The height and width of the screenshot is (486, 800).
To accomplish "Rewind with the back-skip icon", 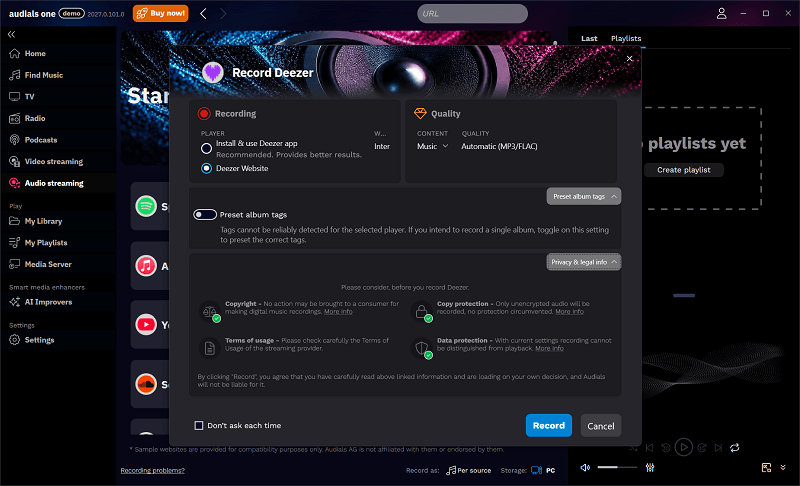I will pos(666,448).
